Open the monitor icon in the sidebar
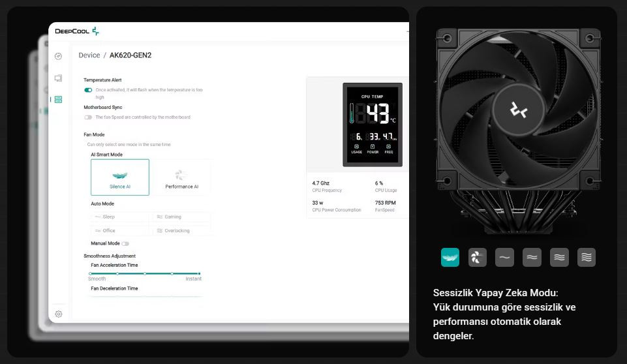The width and height of the screenshot is (627, 364). point(58,78)
